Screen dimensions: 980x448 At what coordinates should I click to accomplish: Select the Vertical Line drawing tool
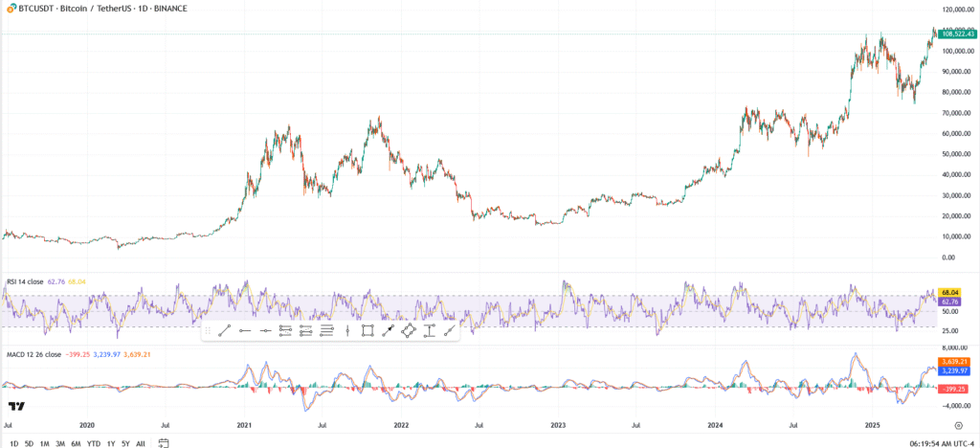[x=346, y=331]
